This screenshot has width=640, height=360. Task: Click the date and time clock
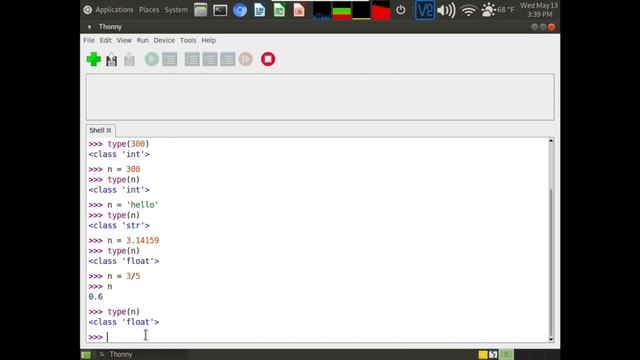tap(539, 10)
